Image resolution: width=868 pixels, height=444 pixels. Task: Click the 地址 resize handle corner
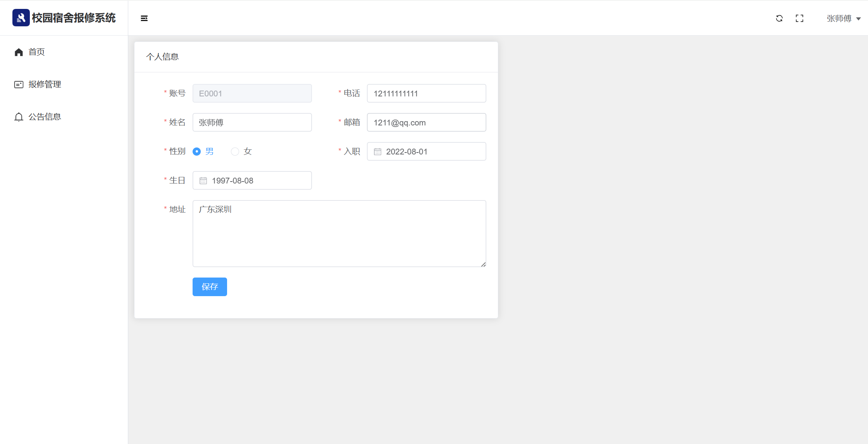tap(483, 264)
